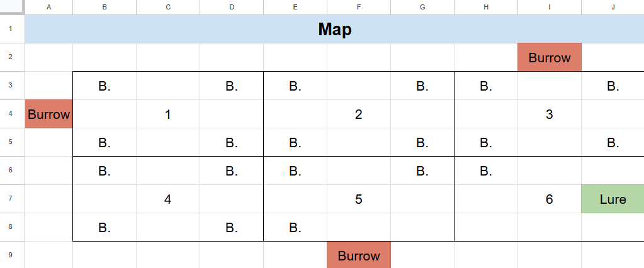Click the red Burrow cell in column I
This screenshot has width=644, height=268.
point(550,57)
